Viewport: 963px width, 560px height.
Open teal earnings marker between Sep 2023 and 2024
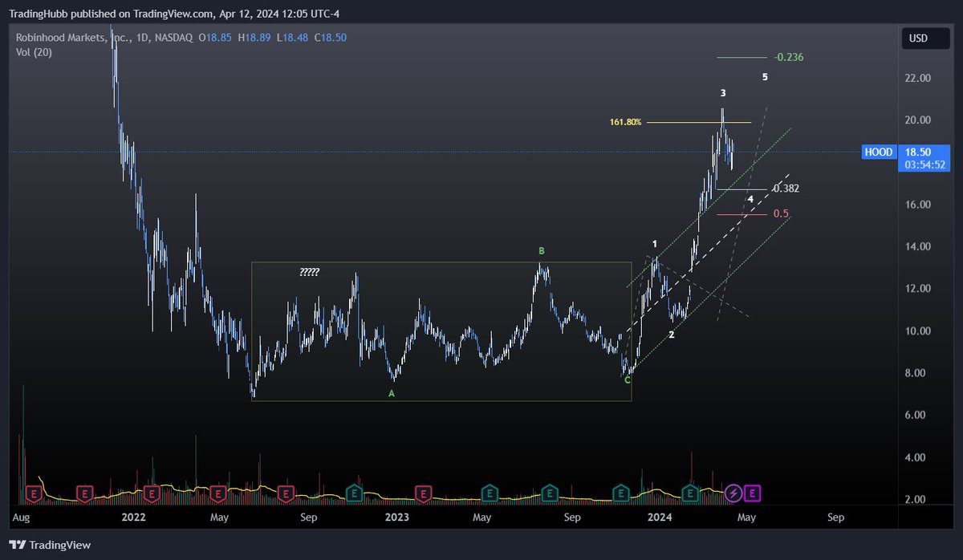pyautogui.click(x=621, y=493)
